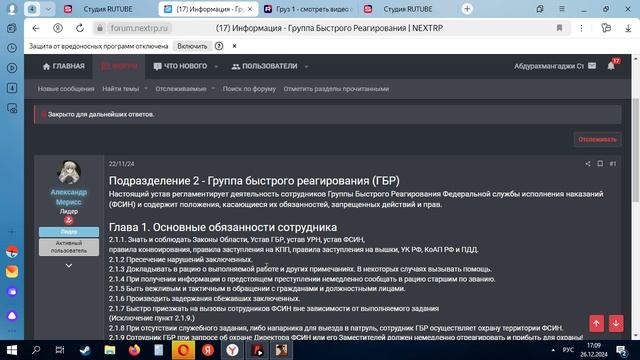Open the Новые сообщения link
Image resolution: width=640 pixels, height=360 pixels.
[x=66, y=89]
